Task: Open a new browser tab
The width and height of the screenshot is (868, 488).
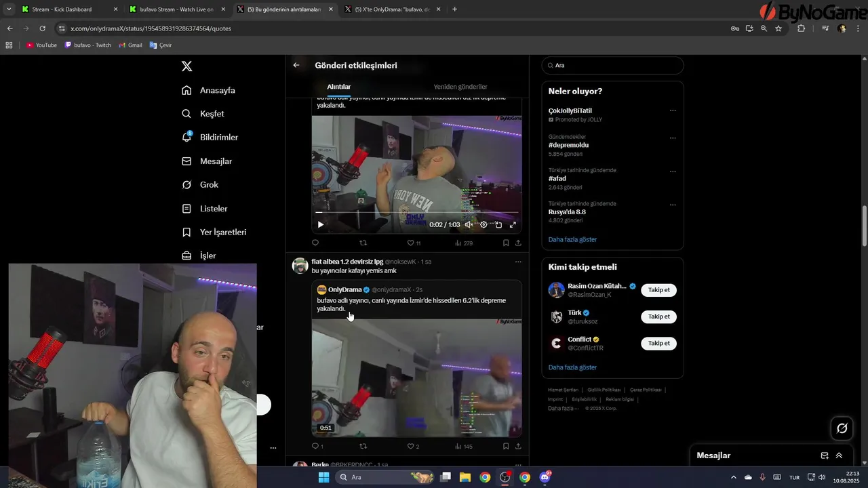Action: click(x=454, y=9)
